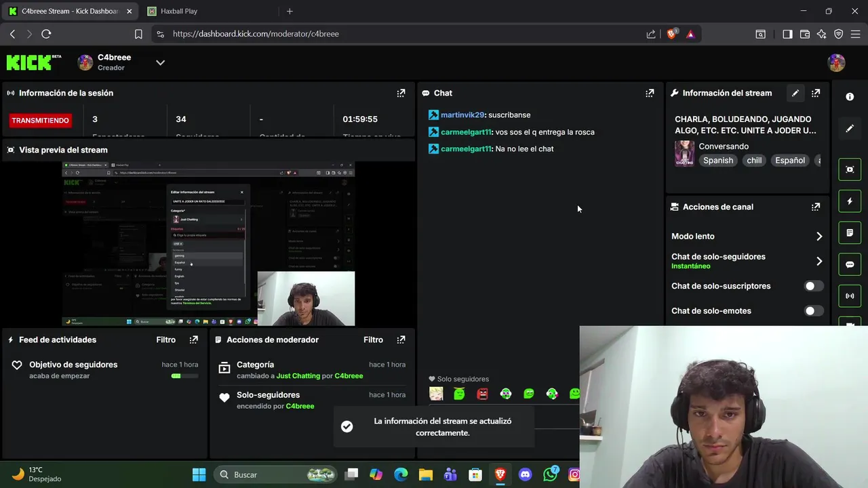Click C4breee link in Categoría moderator action
Image resolution: width=868 pixels, height=488 pixels.
point(349,376)
